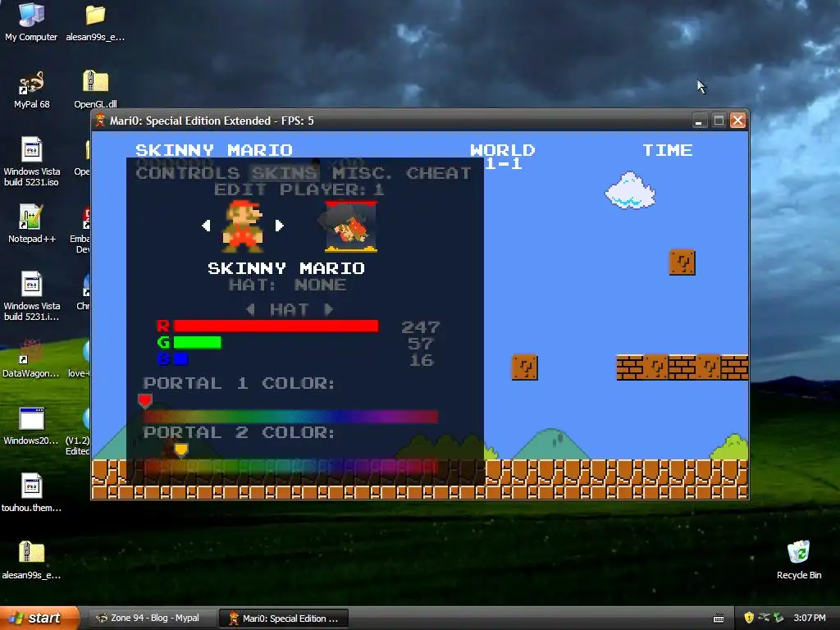Launch MyPal 68 browser shortcut
The image size is (840, 630).
point(31,89)
